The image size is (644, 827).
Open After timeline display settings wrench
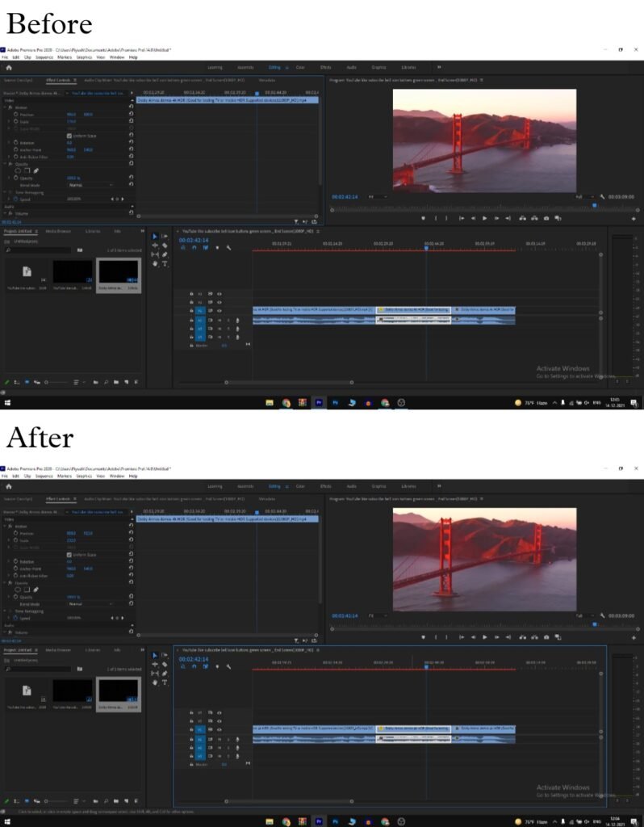[x=228, y=667]
